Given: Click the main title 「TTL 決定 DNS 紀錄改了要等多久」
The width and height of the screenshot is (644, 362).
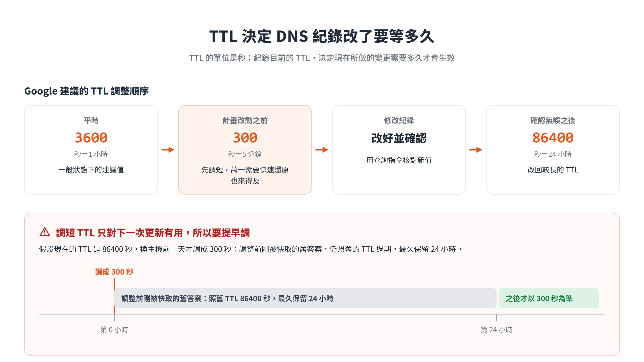Looking at the screenshot, I should (322, 36).
